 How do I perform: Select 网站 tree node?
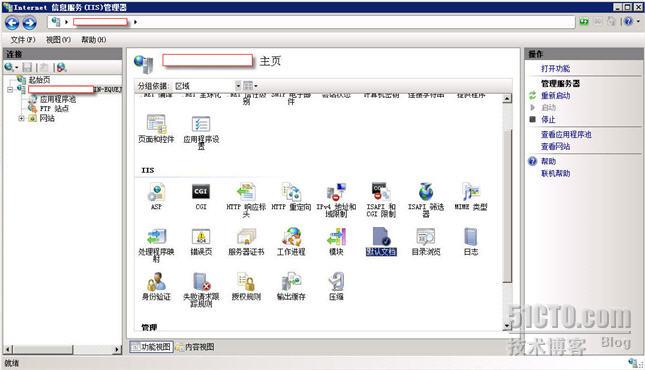47,119
